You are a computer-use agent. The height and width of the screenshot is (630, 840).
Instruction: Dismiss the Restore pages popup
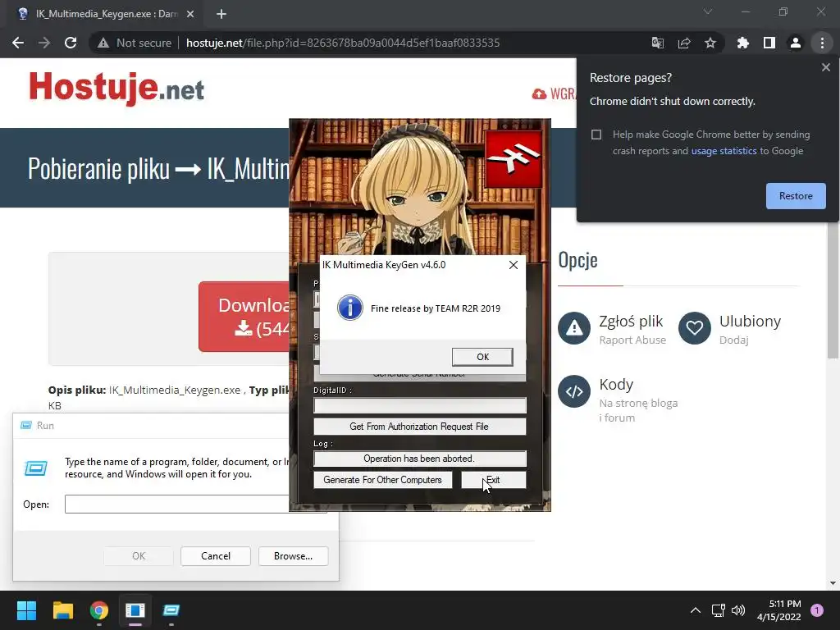[x=825, y=67]
